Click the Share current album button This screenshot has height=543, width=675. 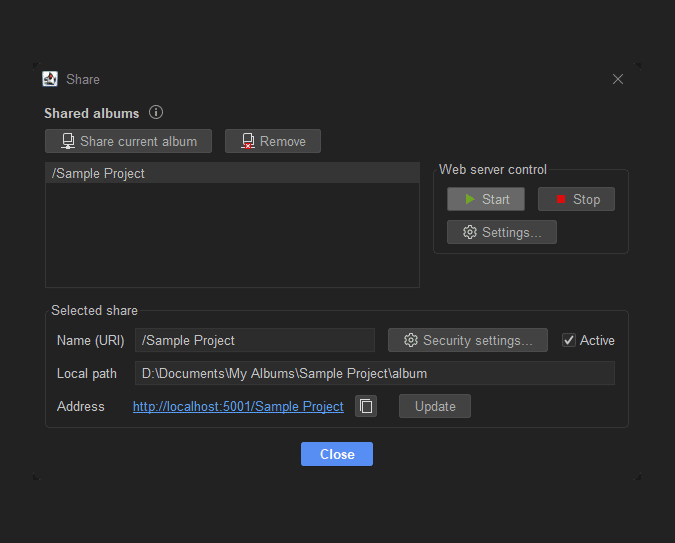[128, 141]
